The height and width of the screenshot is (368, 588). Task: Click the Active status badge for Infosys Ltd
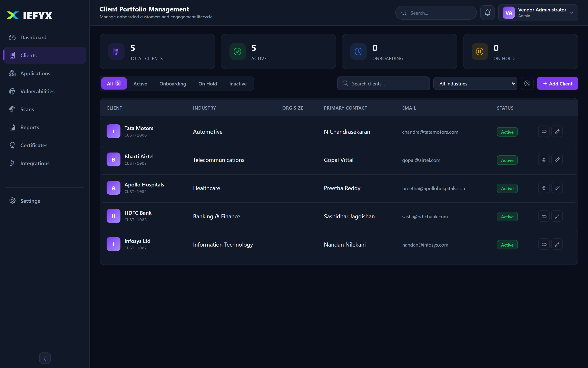[x=507, y=245]
